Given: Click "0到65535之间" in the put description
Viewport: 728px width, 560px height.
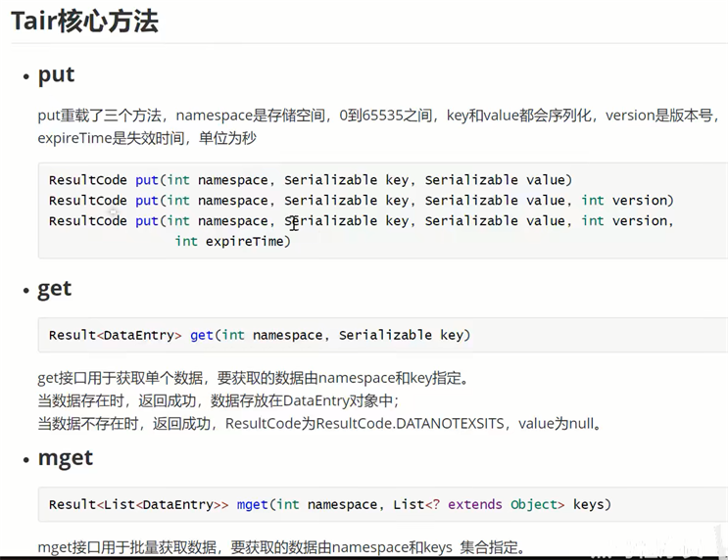Looking at the screenshot, I should pyautogui.click(x=385, y=116).
